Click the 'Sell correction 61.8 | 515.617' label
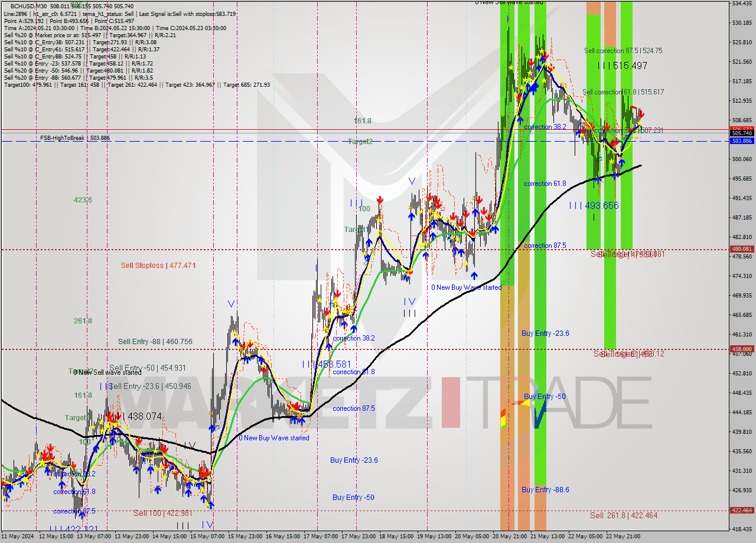This screenshot has width=756, height=543. pyautogui.click(x=623, y=92)
